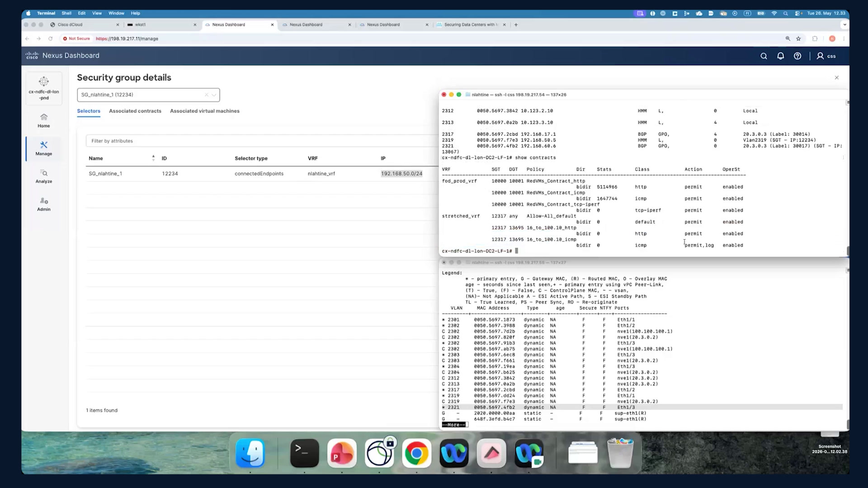Click the address bar URL
This screenshot has width=868, height=488.
pos(127,39)
